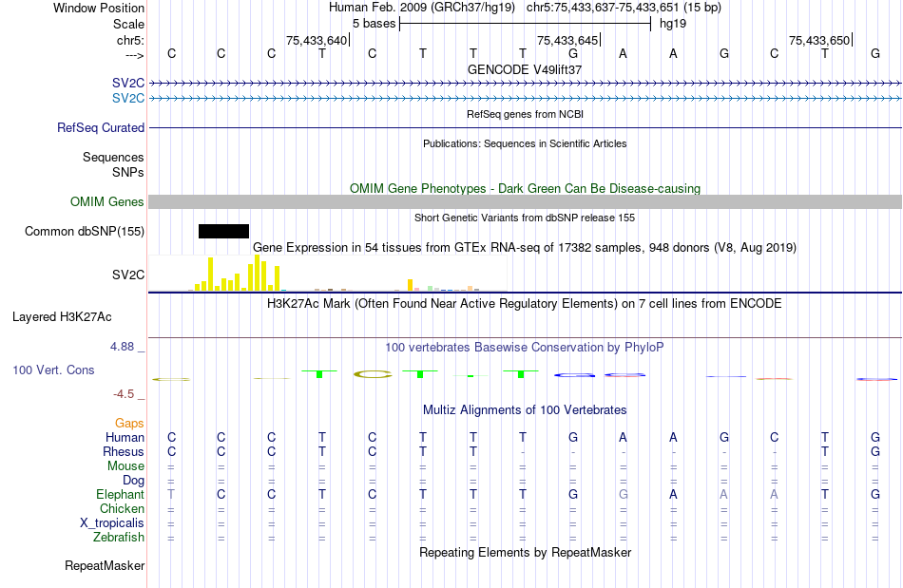Click the RefSeq genes from NCBI title
The image size is (903, 588).
[x=526, y=114]
